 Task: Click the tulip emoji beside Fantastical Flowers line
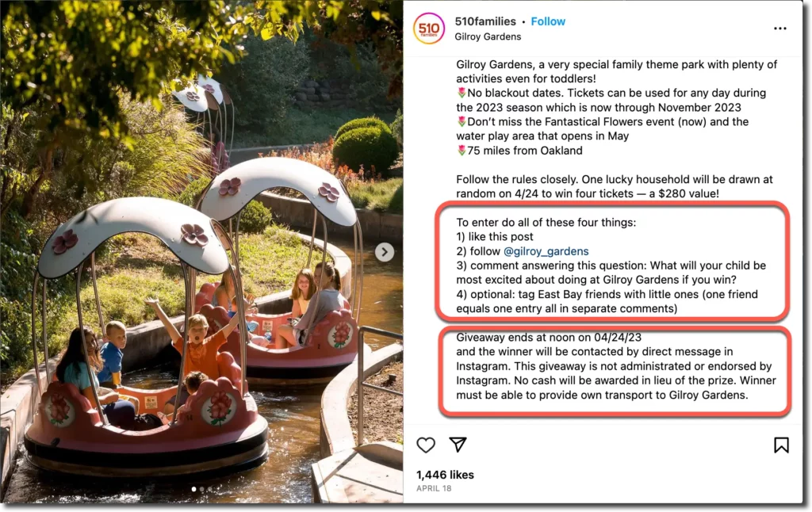click(462, 121)
